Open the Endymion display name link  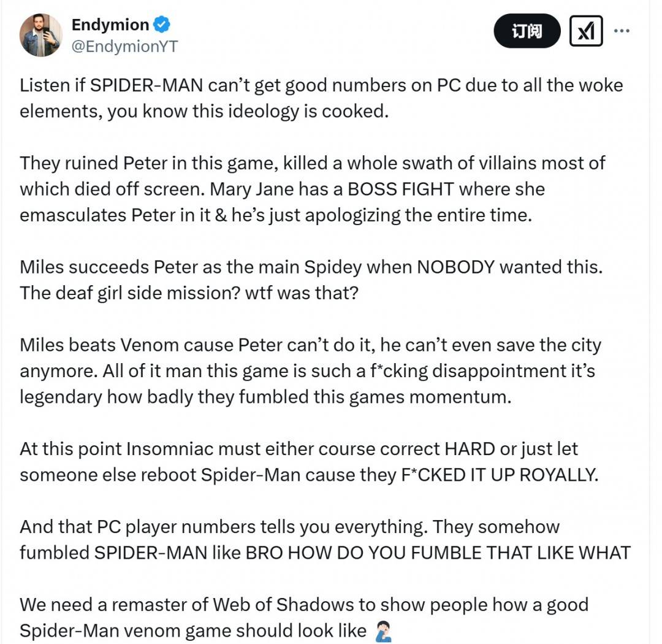110,25
